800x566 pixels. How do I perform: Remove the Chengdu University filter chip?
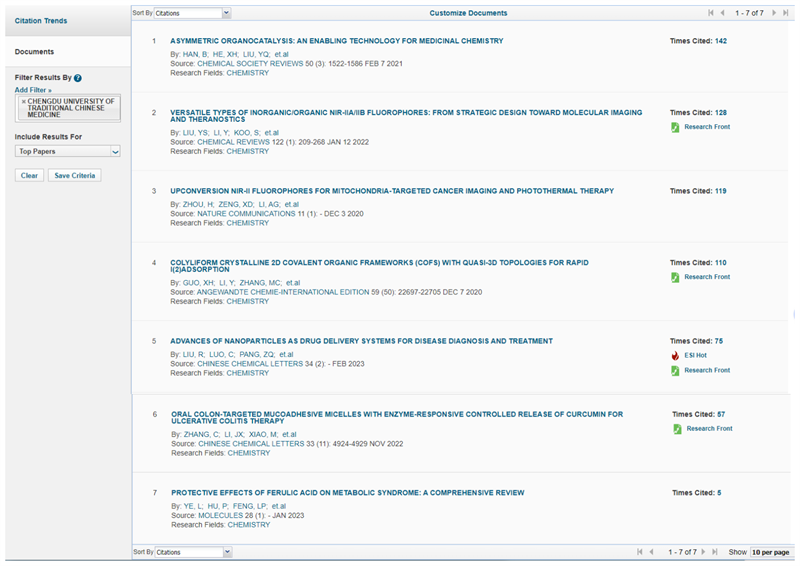click(x=23, y=102)
